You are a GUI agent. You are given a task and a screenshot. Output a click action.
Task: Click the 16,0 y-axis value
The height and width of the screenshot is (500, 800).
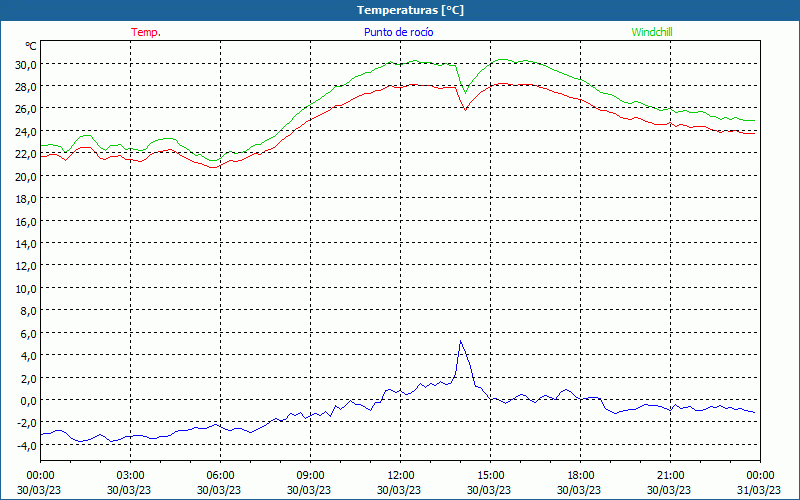(x=26, y=221)
